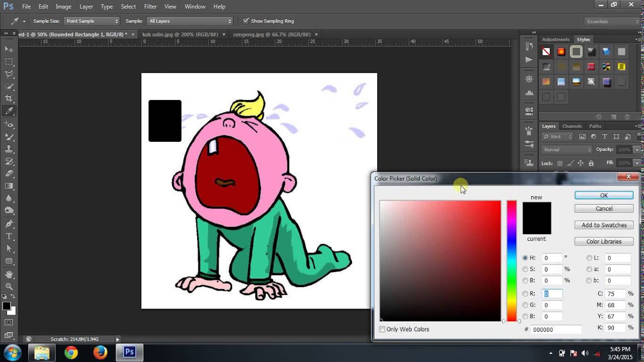Click the Lock position icon in Layers
Screen dimensions: 644x362
coord(580,163)
